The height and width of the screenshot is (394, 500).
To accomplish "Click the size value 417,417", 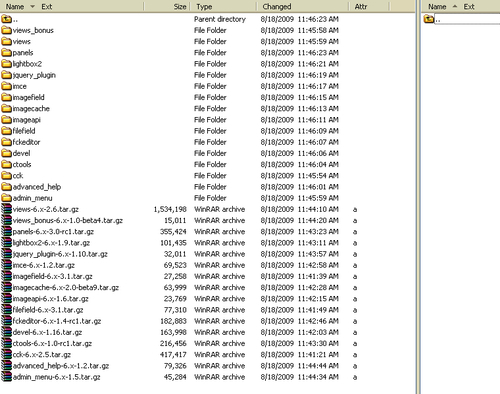I will pos(173,355).
